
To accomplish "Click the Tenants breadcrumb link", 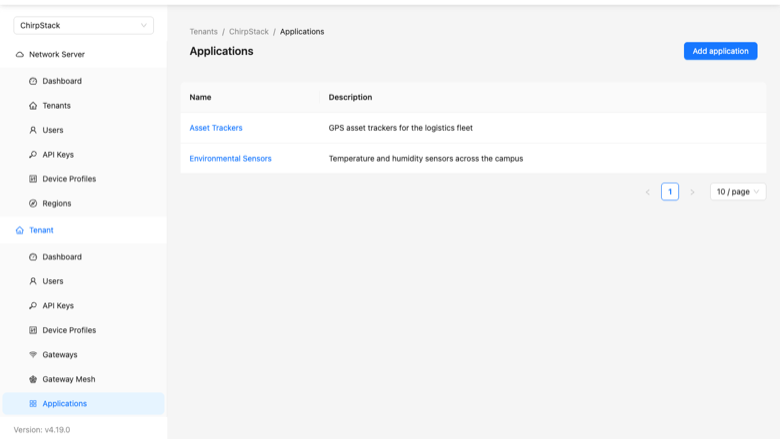I will [203, 31].
